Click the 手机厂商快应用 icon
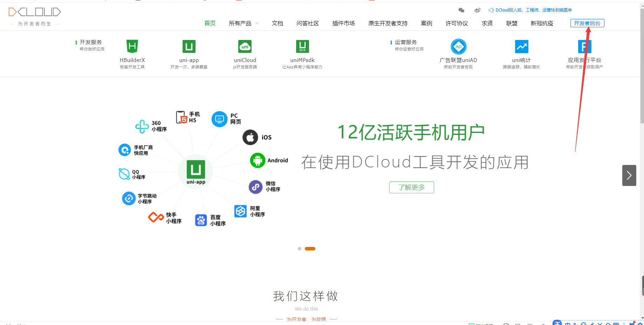This screenshot has height=325, width=644. tap(124, 150)
